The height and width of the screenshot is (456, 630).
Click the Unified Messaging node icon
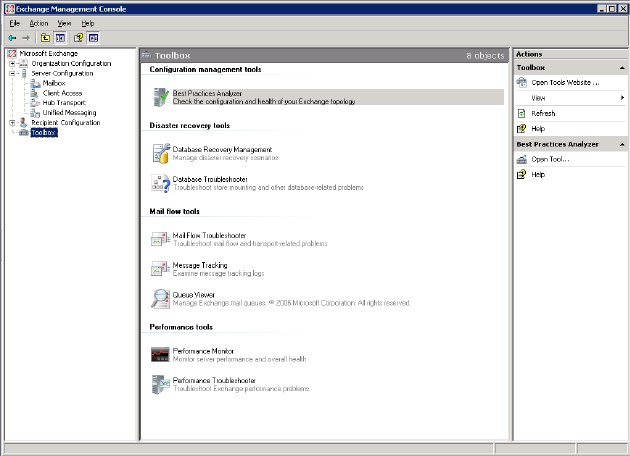[x=35, y=113]
